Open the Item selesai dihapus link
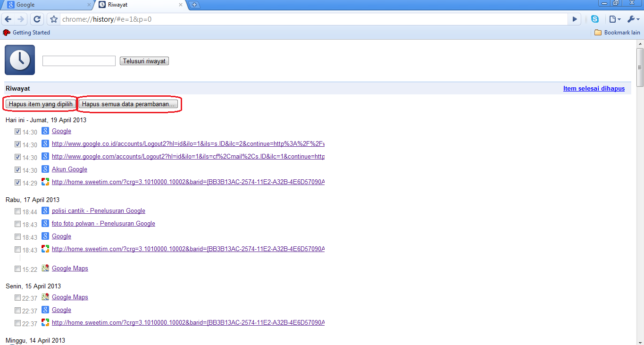Viewport: 644px width, 345px height. tap(594, 88)
